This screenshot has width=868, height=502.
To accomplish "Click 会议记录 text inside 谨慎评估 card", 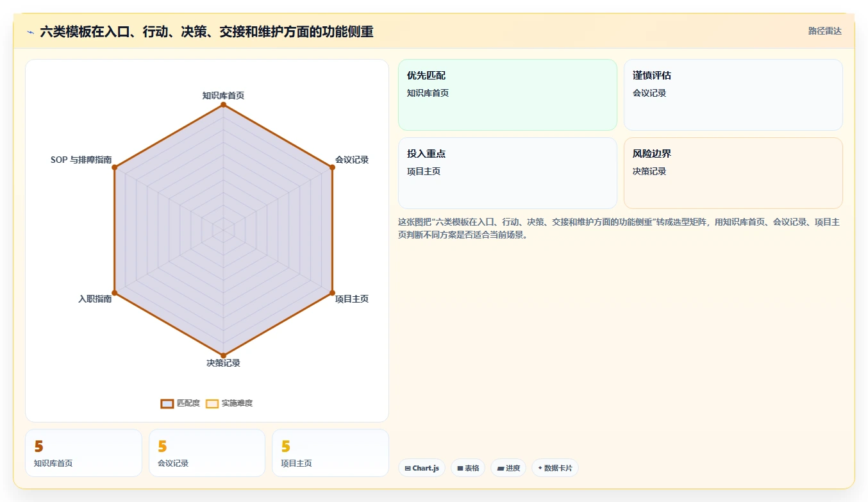I will click(x=649, y=93).
